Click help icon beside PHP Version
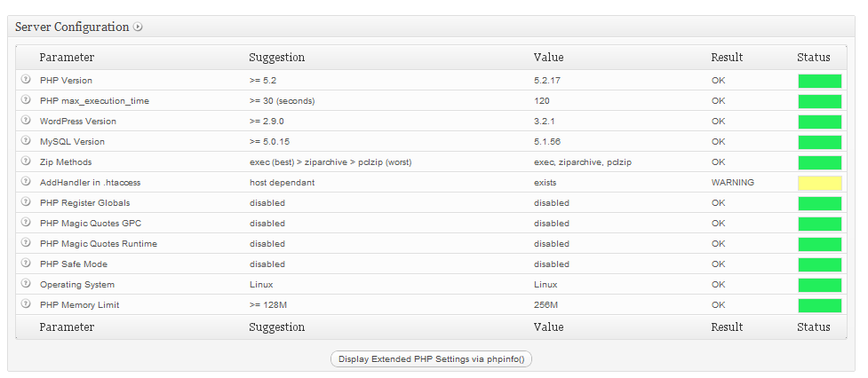The height and width of the screenshot is (378, 868). (x=26, y=80)
